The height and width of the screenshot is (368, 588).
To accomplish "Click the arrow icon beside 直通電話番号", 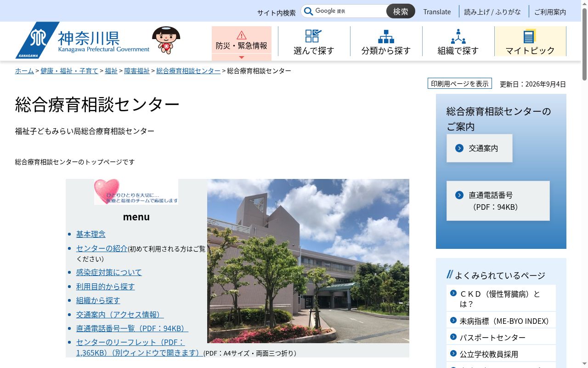I will pos(459,195).
